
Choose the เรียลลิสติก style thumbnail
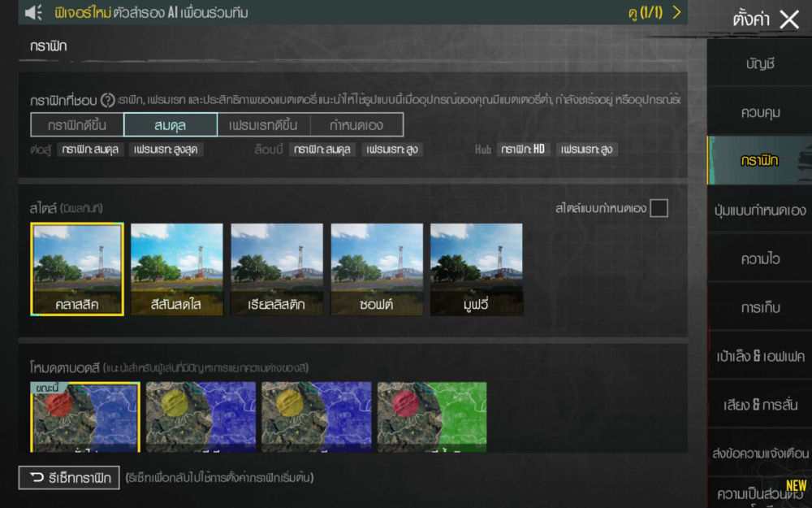click(x=277, y=269)
